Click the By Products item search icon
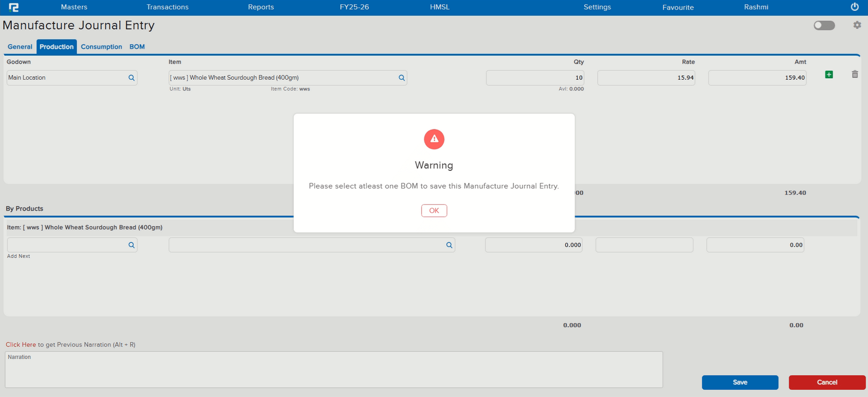 450,245
